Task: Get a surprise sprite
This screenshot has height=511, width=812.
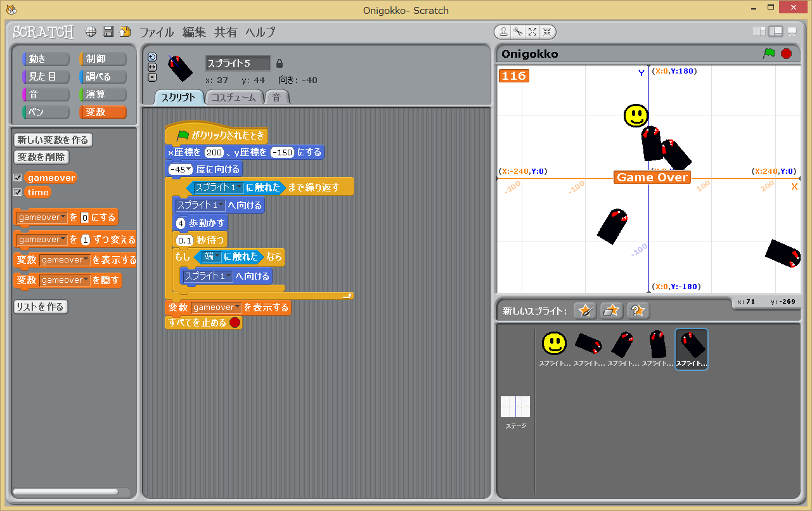Action: click(x=638, y=311)
